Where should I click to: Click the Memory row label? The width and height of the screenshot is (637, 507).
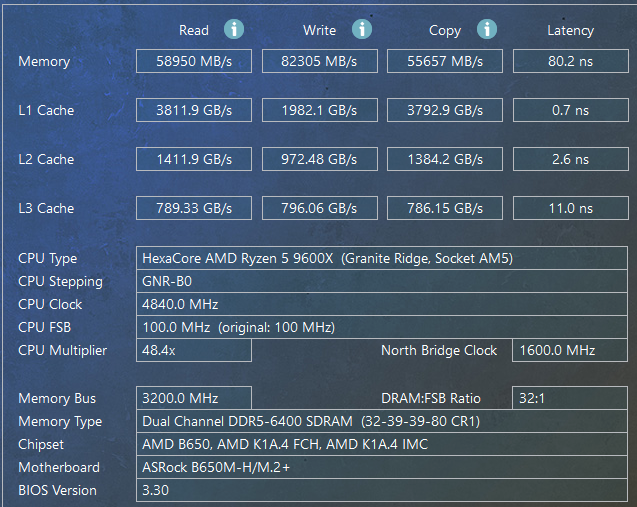tap(44, 62)
